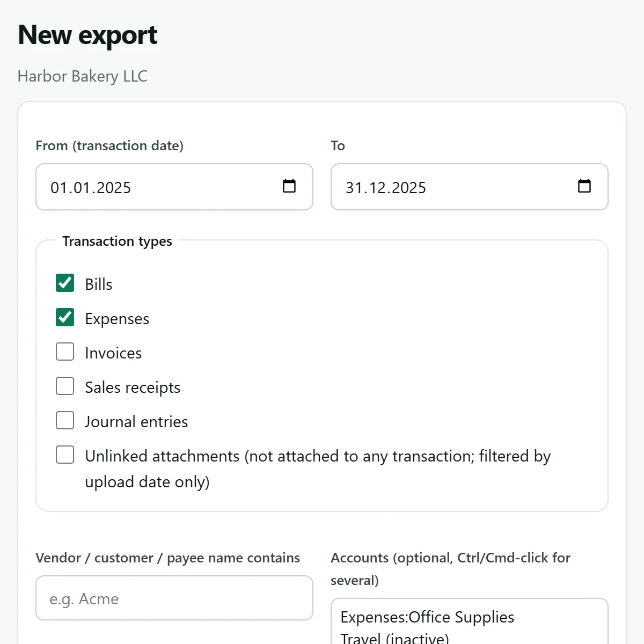
Task: Click the Harbor Bakery LLC company name
Action: (x=82, y=76)
